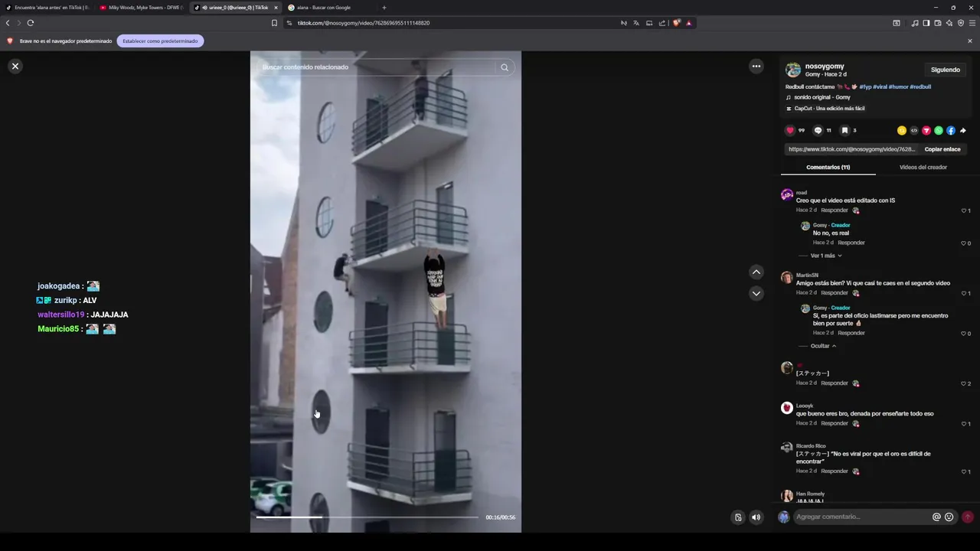980x551 pixels.
Task: Open nosoygomy profile avatar
Action: tap(793, 70)
